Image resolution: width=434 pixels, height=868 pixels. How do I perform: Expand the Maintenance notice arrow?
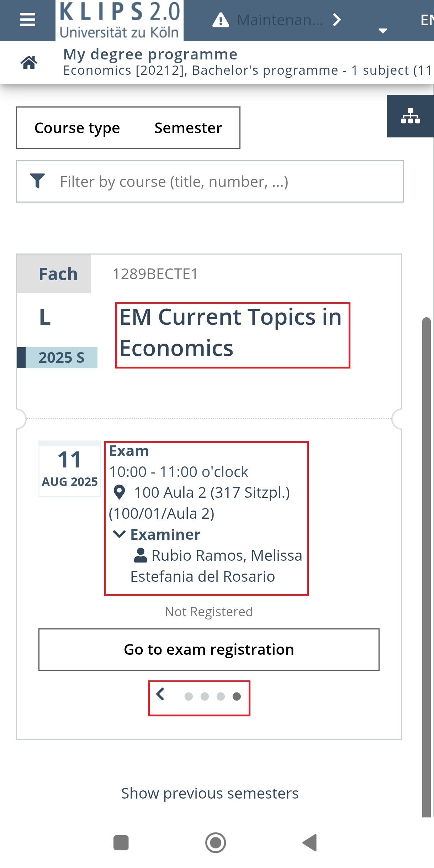tap(337, 20)
